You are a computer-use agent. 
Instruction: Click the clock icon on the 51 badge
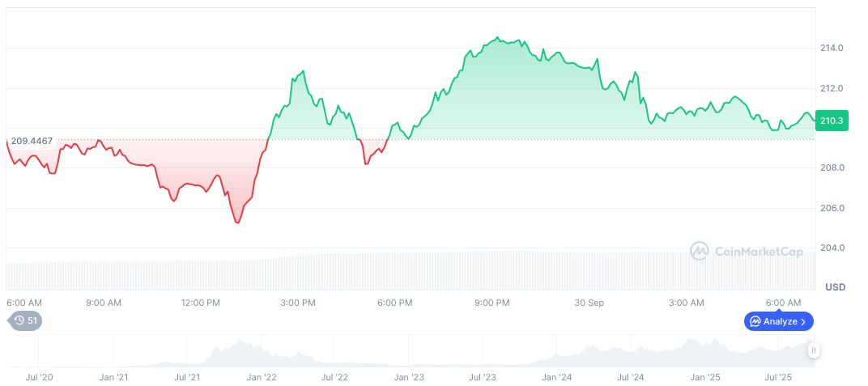point(19,320)
